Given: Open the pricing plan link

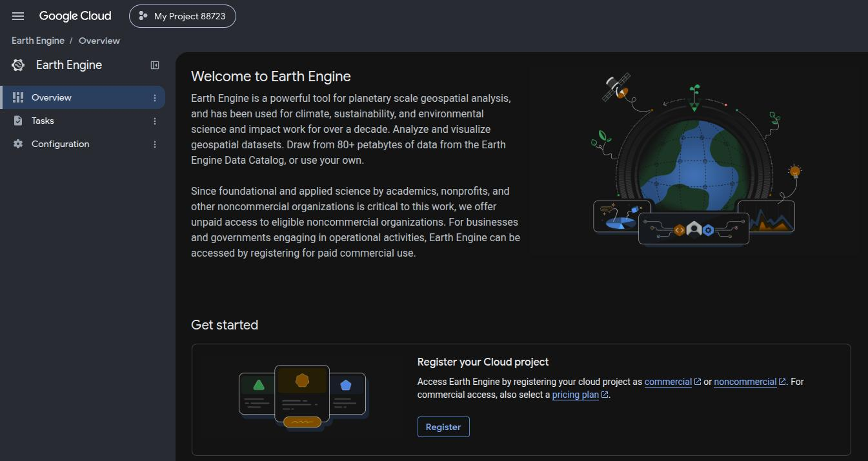Looking at the screenshot, I should 576,395.
